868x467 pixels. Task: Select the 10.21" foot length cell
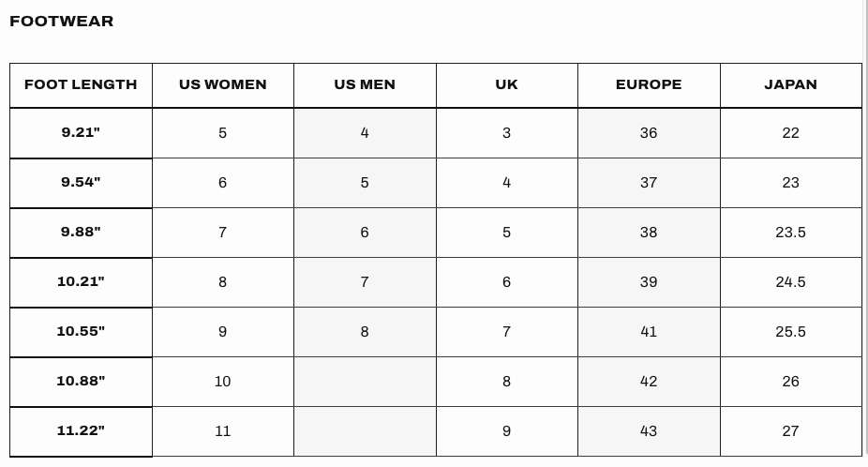[81, 282]
